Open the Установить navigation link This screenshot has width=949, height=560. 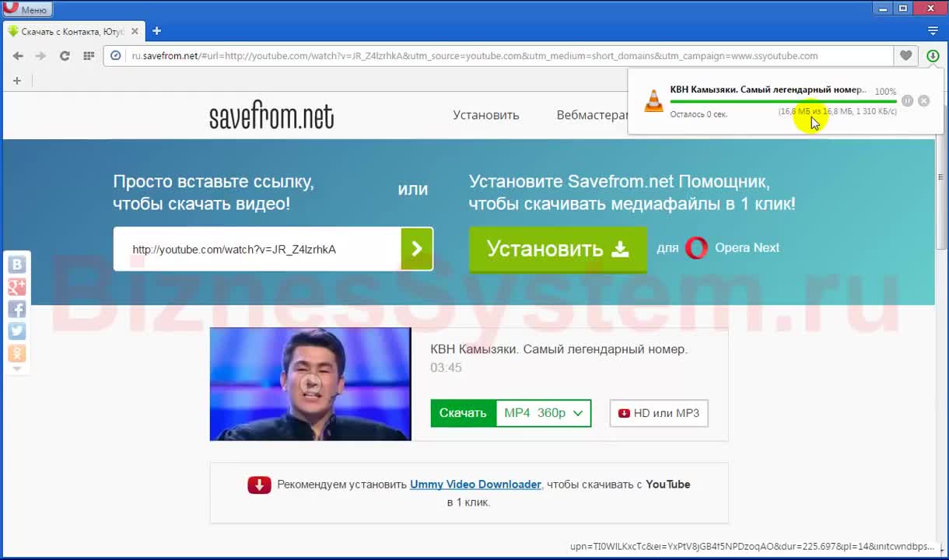click(x=486, y=115)
